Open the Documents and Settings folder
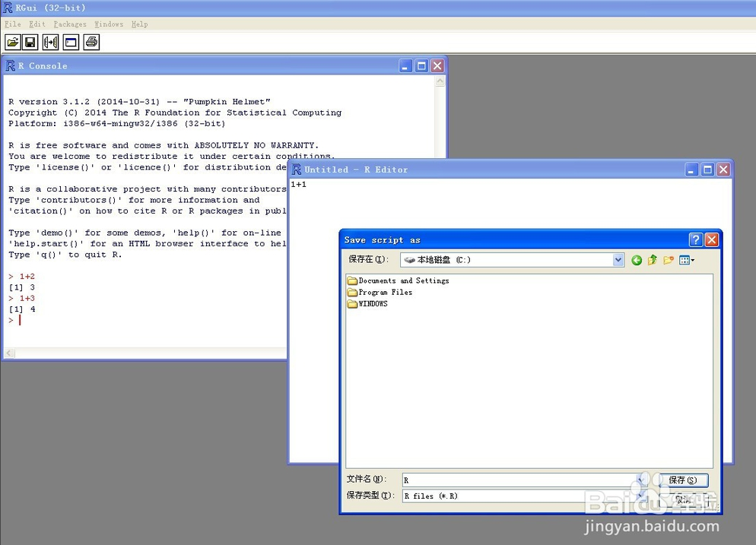This screenshot has height=545, width=756. point(399,280)
